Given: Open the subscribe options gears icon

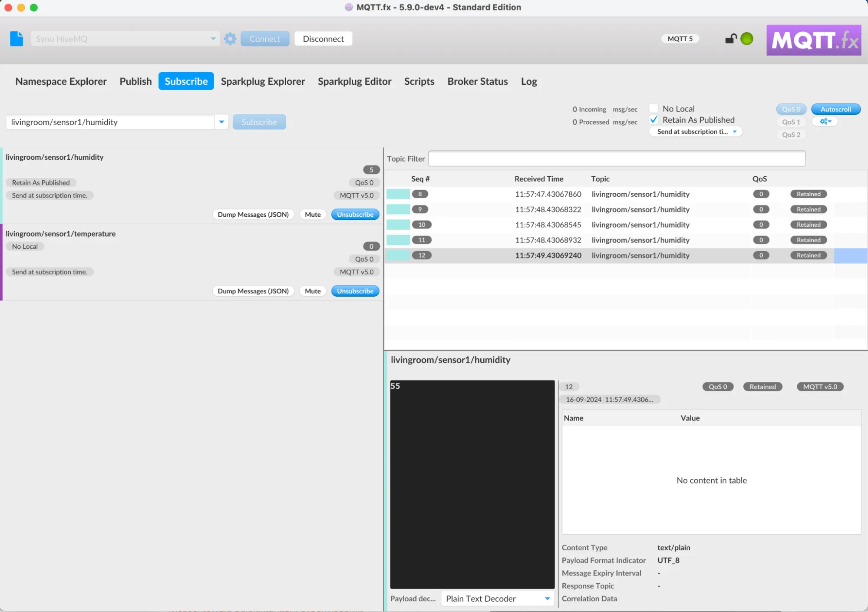Looking at the screenshot, I should (825, 122).
